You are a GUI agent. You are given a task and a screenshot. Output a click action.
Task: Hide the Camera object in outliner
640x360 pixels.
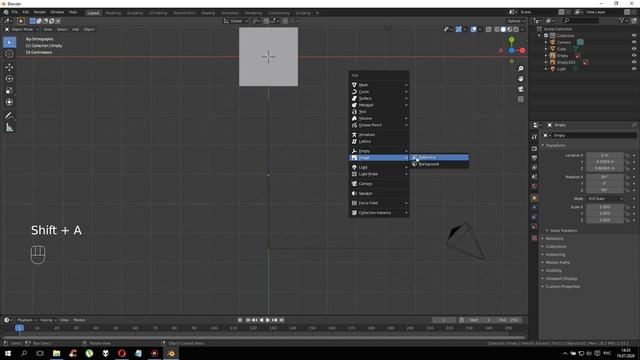(634, 42)
